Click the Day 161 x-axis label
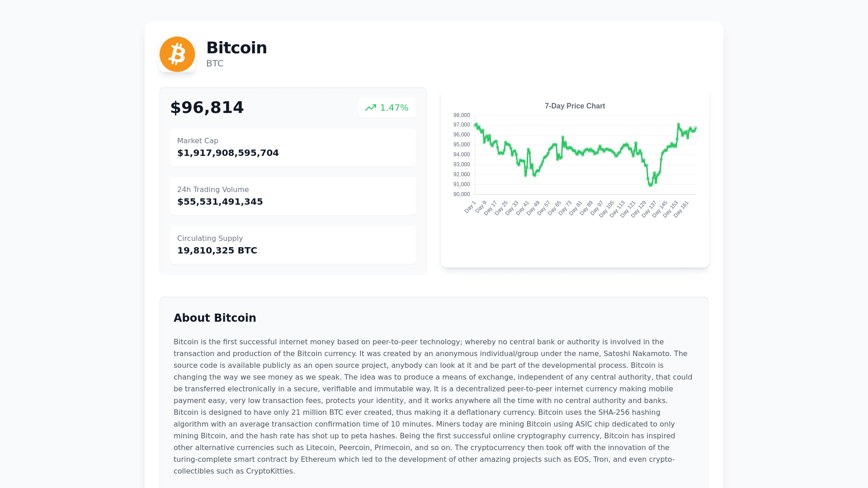868x488 pixels. coord(681,209)
